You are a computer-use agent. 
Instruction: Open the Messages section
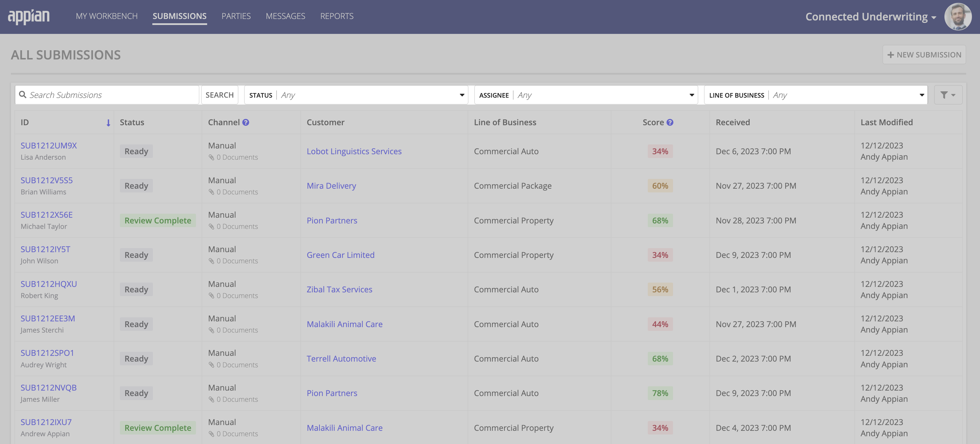point(285,16)
